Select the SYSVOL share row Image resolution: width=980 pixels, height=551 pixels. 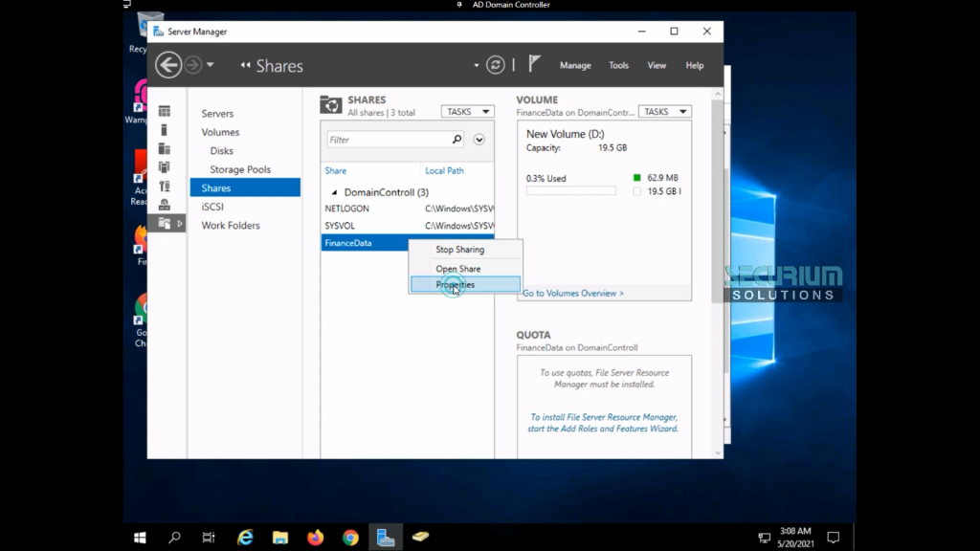pos(408,226)
